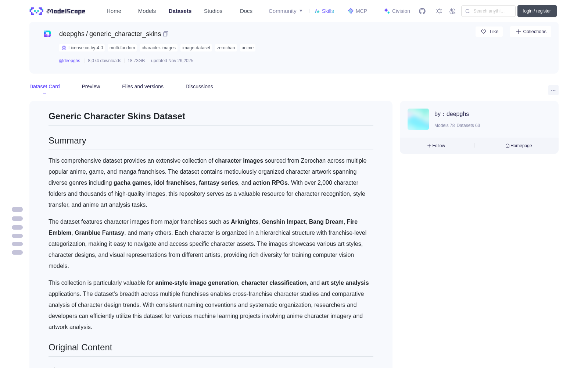
Task: Click the "18.73GB" size text
Action: pos(136,61)
